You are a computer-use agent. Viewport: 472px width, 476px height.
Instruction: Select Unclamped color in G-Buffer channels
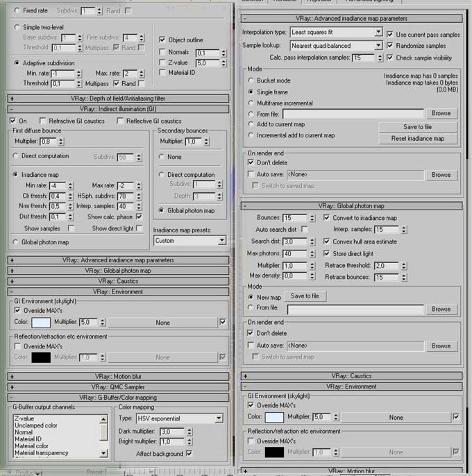[36, 425]
